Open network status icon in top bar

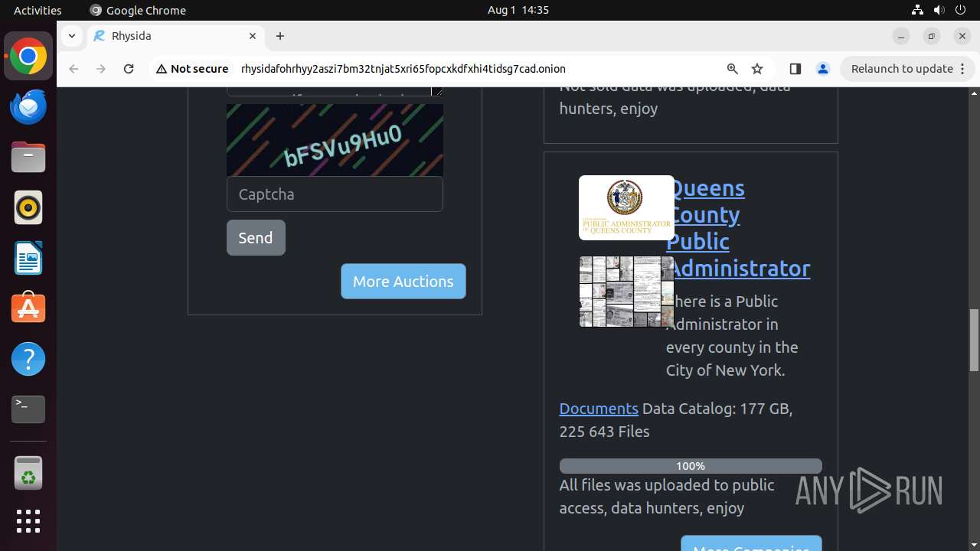point(918,10)
